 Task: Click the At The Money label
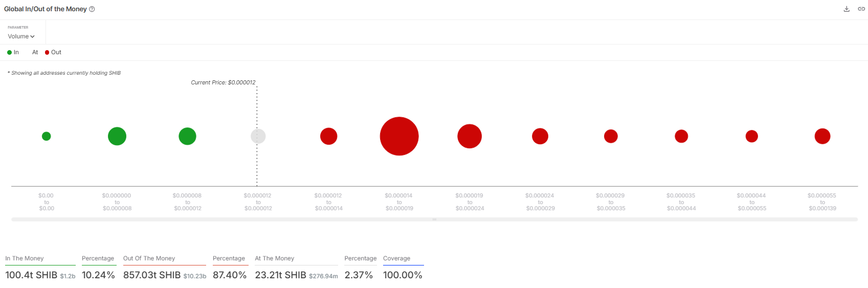click(x=275, y=258)
